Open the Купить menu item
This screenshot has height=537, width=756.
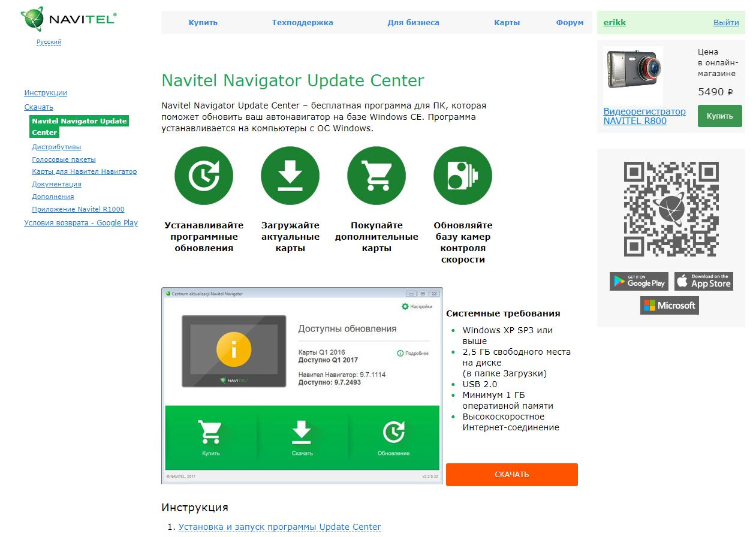tap(203, 22)
